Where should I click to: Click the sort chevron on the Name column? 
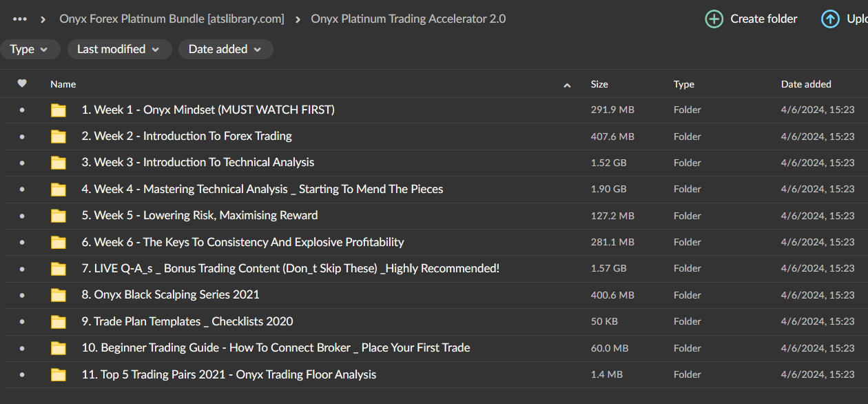tap(567, 85)
